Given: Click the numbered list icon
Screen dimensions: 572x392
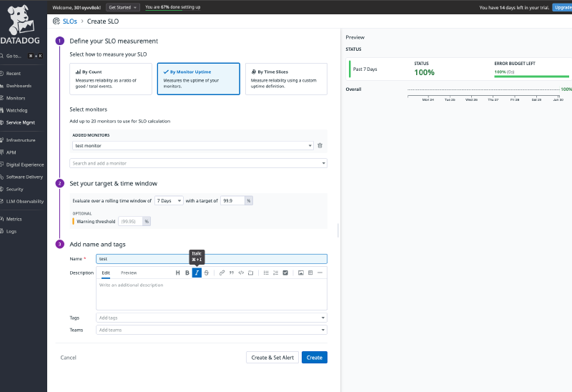Looking at the screenshot, I should tap(276, 273).
